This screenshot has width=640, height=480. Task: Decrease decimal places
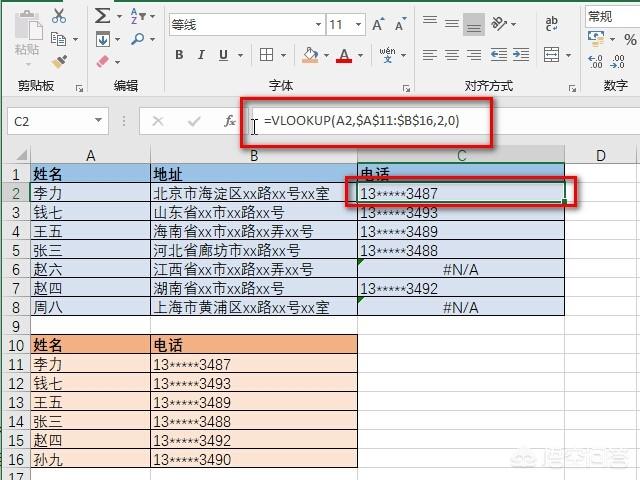pos(618,62)
